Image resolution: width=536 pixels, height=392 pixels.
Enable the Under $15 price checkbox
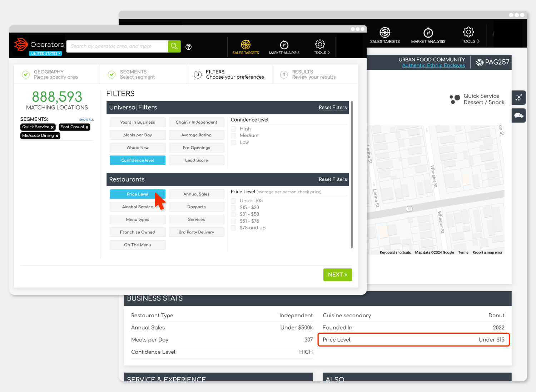click(x=234, y=200)
